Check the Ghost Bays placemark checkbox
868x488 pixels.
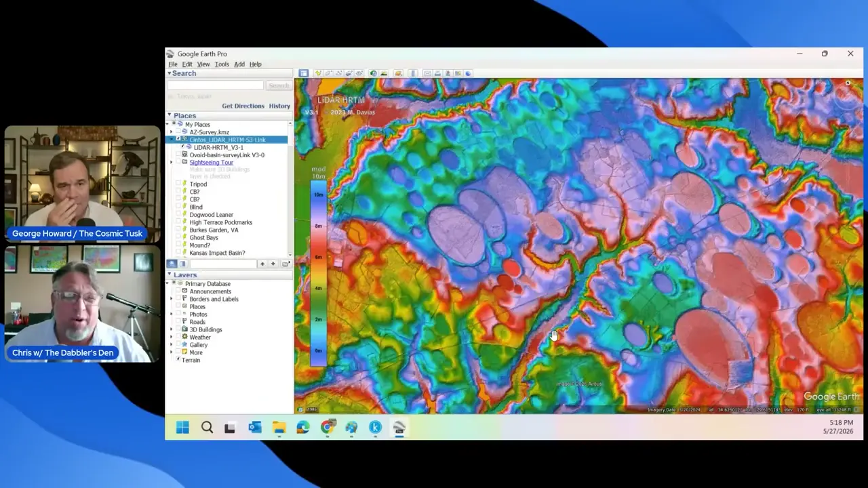tap(178, 238)
